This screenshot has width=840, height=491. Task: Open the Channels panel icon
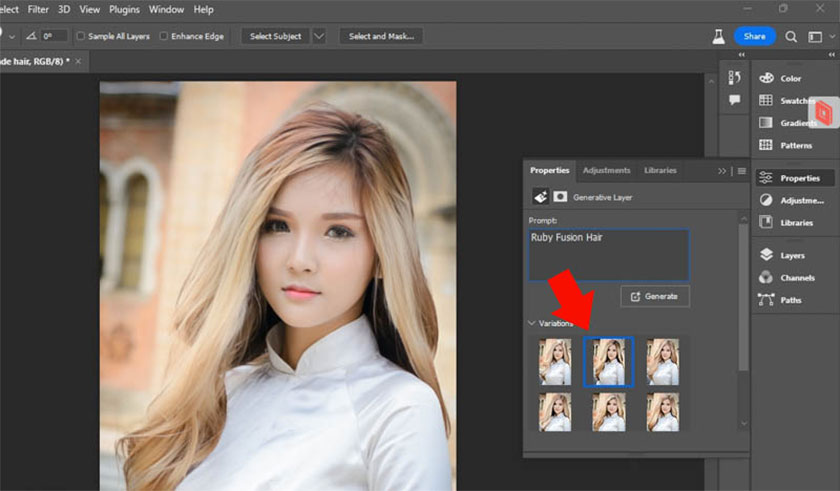(766, 277)
